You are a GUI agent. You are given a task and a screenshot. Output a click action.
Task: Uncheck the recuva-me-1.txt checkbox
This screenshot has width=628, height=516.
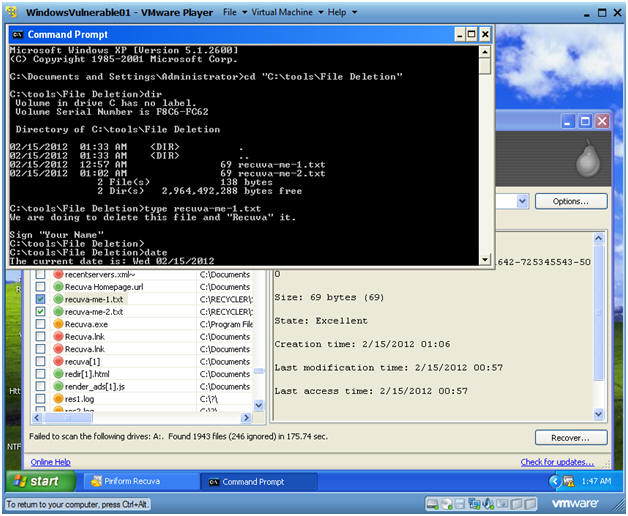[x=40, y=299]
